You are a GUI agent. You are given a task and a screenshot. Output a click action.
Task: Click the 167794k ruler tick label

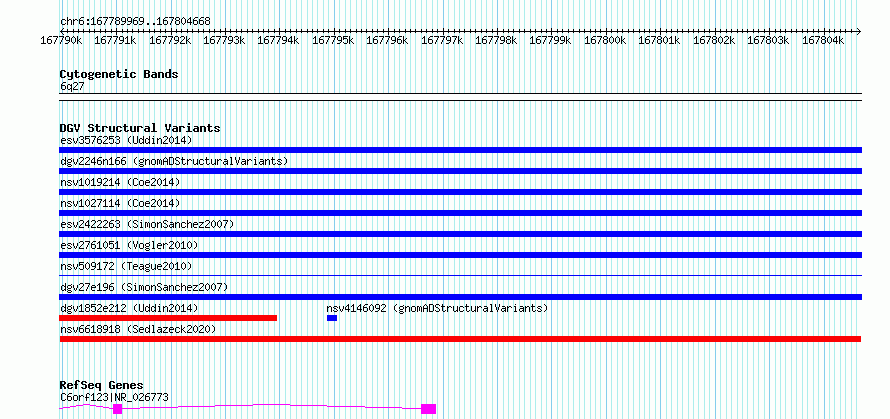point(279,40)
